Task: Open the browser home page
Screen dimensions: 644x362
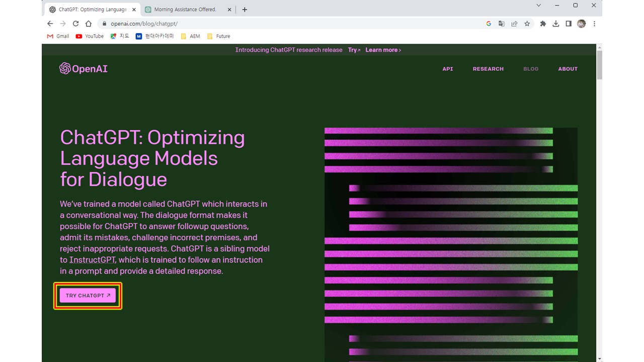Action: pyautogui.click(x=89, y=24)
